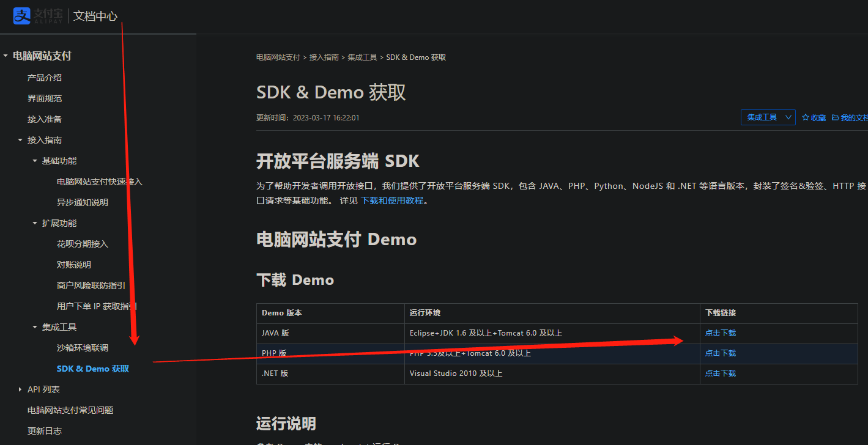Click the 收藏 text link
Screen dimensions: 868x445
(818, 118)
